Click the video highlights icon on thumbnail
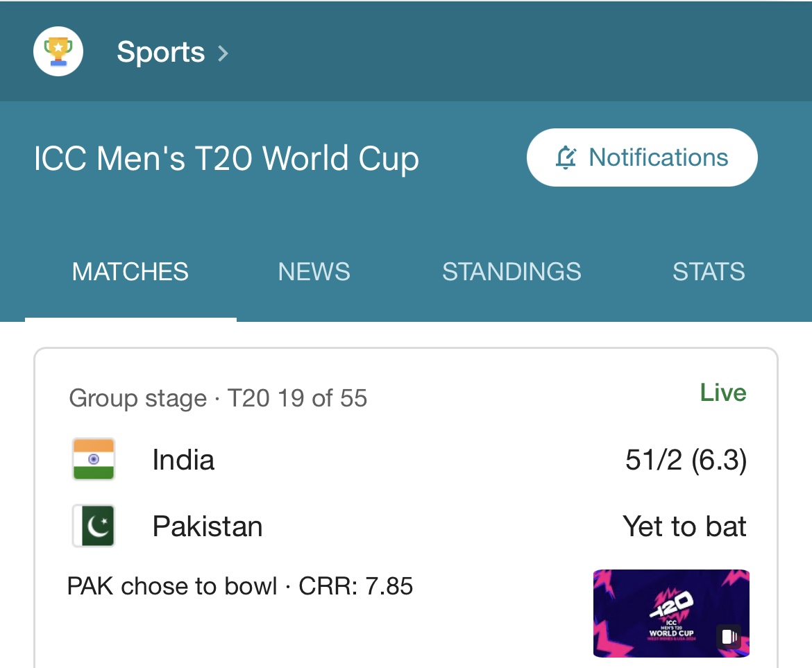812x668 pixels. coord(729,636)
